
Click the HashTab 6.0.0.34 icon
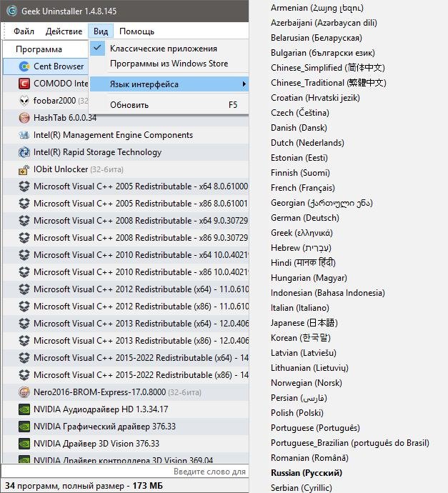click(24, 118)
